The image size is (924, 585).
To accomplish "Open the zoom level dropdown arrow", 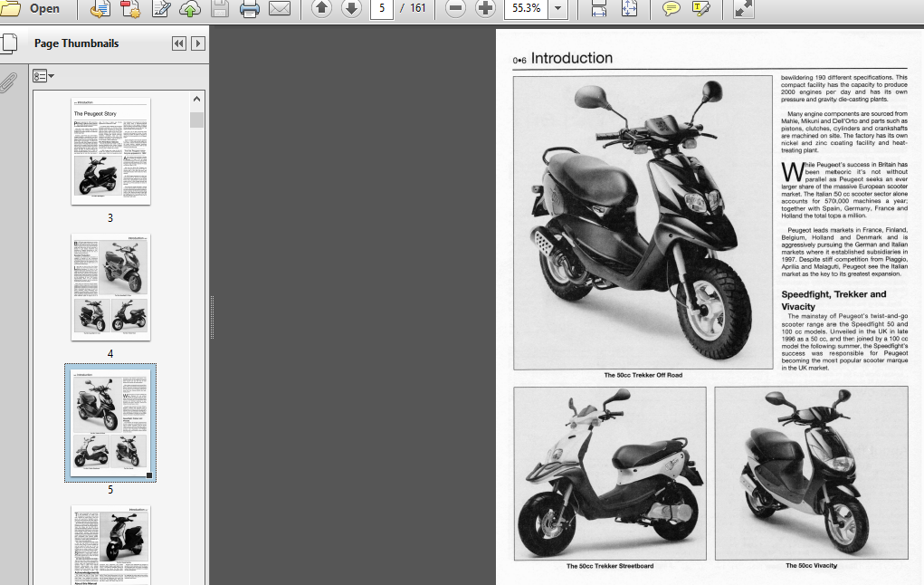I will click(x=557, y=8).
